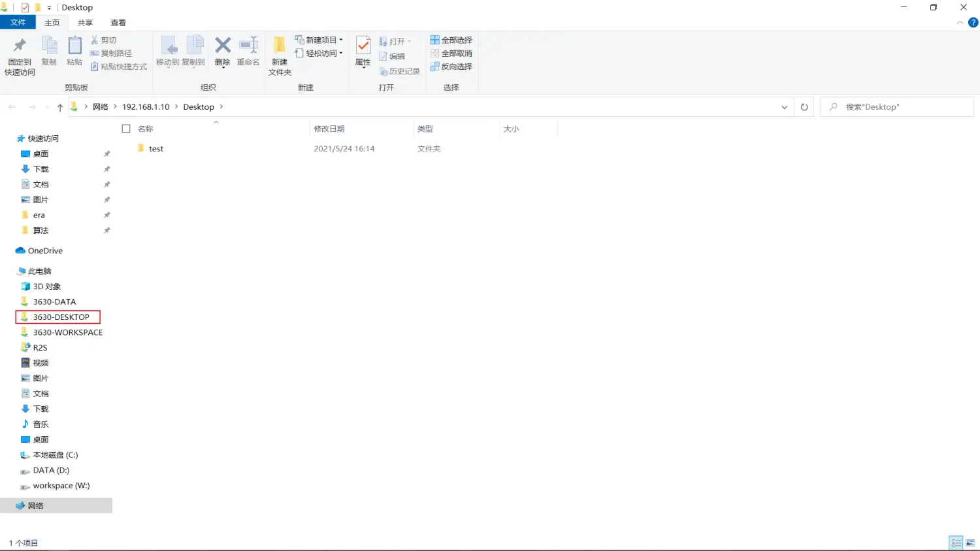Click Pin to Quick Access (固定到快速访问) icon

click(x=20, y=56)
